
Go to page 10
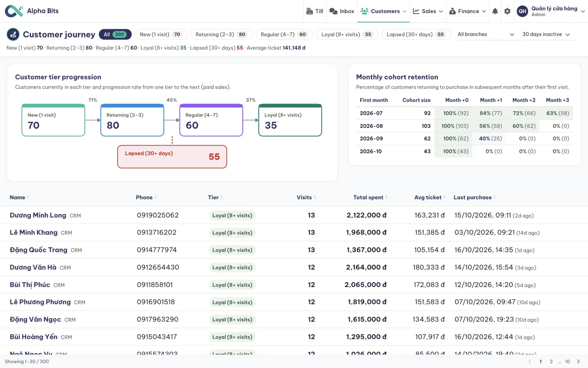click(x=567, y=361)
